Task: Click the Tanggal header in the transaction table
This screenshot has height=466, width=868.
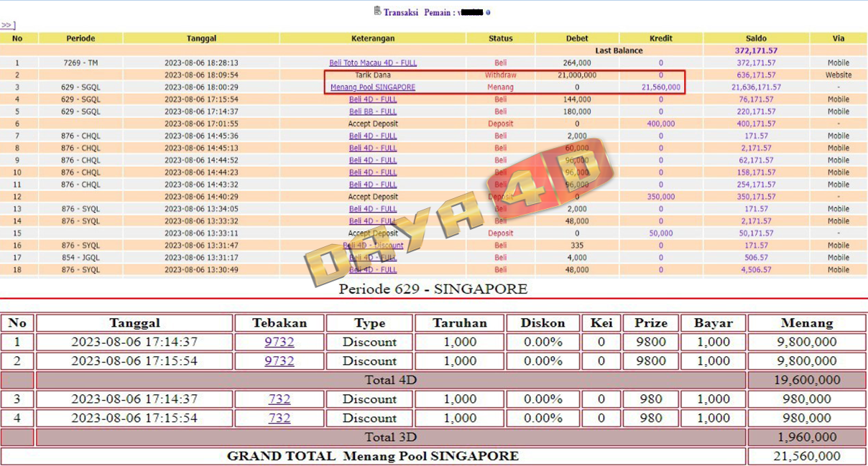Action: point(201,39)
